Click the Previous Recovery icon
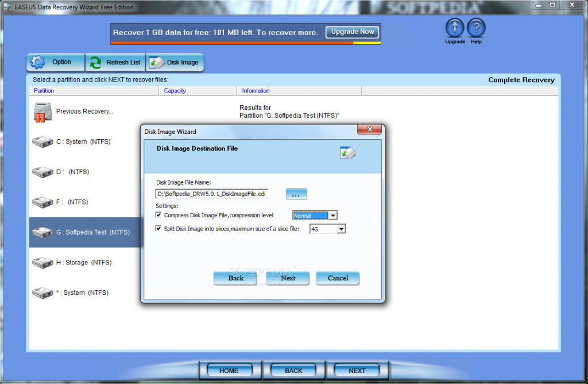 coord(42,112)
